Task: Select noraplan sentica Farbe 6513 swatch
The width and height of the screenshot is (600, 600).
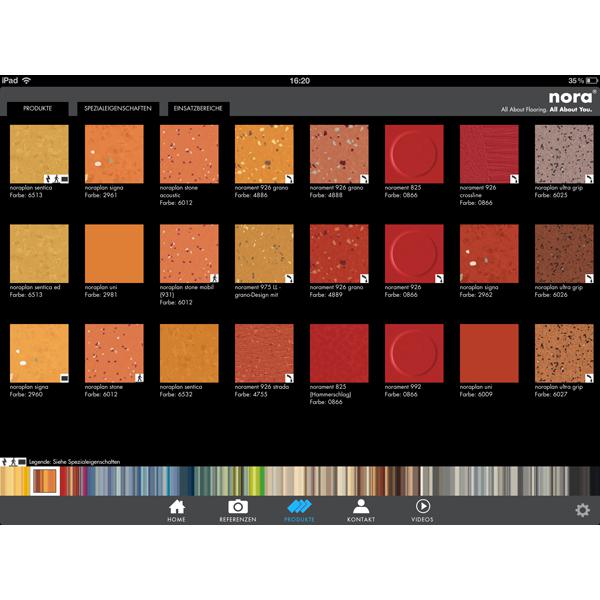Action: pos(39,154)
